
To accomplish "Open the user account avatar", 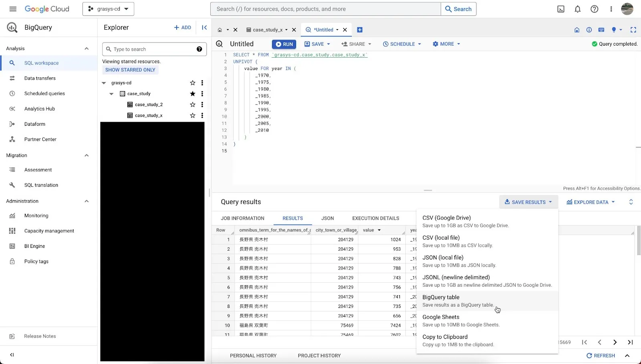I will point(627,9).
